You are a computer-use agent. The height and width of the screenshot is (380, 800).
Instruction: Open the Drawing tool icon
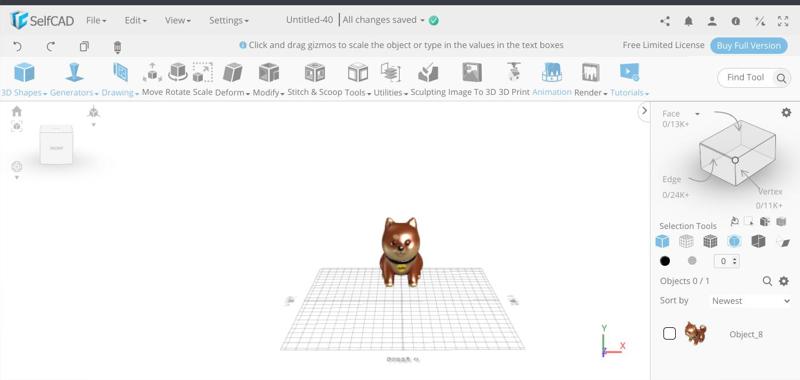(120, 72)
